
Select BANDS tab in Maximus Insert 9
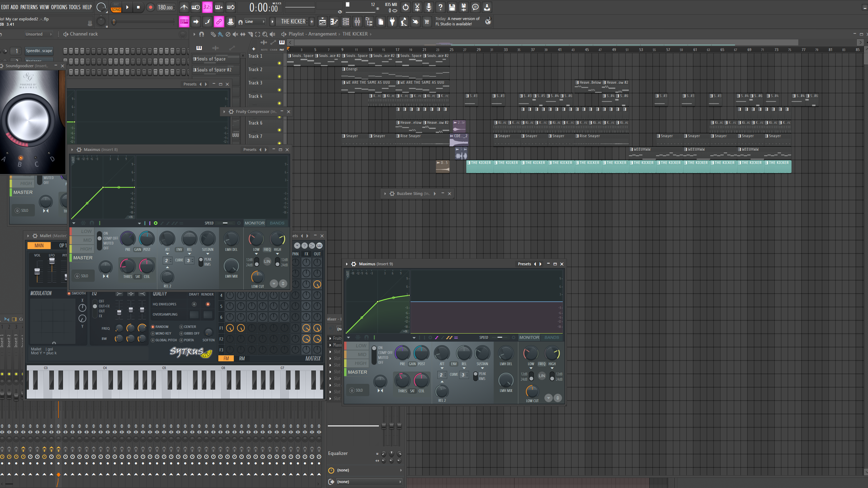pos(551,337)
